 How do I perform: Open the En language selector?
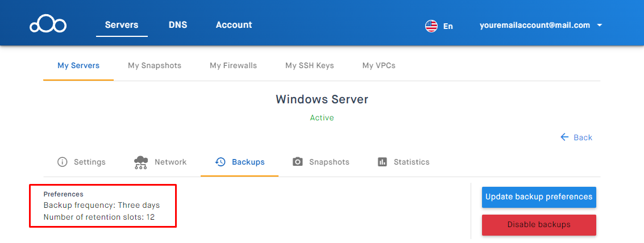click(x=448, y=26)
